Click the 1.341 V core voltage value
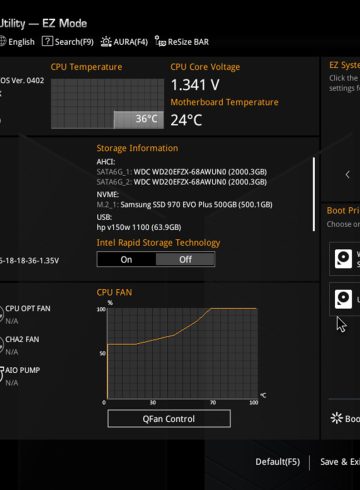The image size is (360, 490). click(x=195, y=85)
